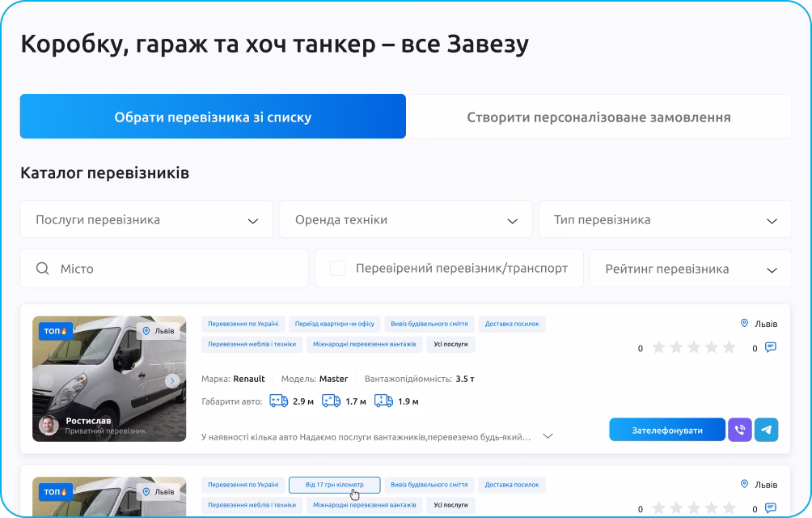
Task: Click the comments icon in first card
Action: (x=771, y=347)
